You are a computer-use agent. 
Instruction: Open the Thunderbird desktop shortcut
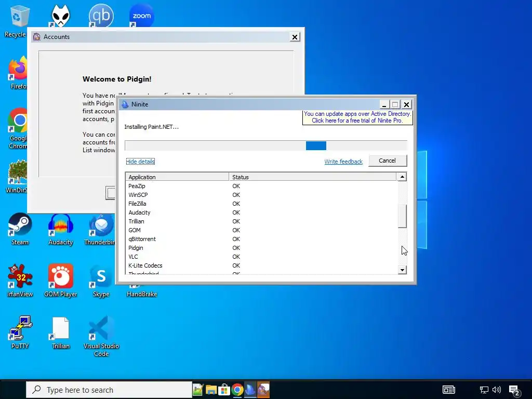[x=100, y=229]
